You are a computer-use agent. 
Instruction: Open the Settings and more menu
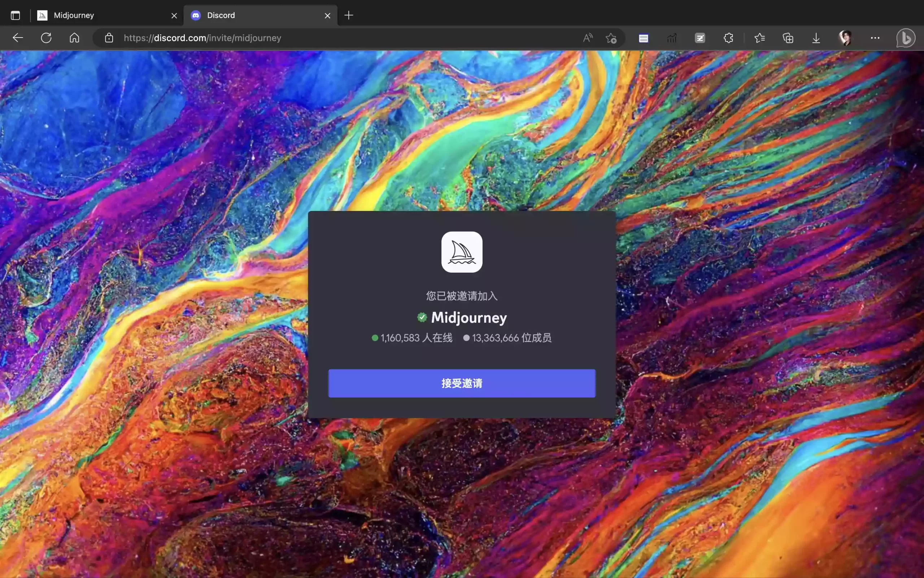point(875,38)
